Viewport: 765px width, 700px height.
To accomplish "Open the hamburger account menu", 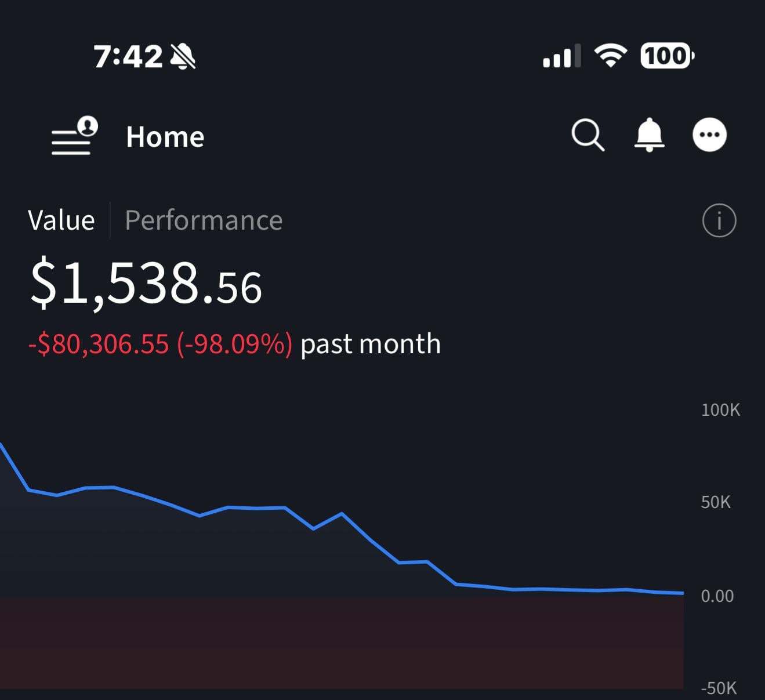I will pyautogui.click(x=74, y=137).
